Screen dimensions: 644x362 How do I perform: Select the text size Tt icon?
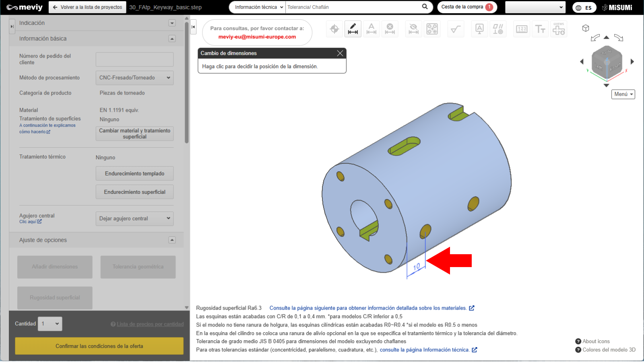[x=540, y=29]
